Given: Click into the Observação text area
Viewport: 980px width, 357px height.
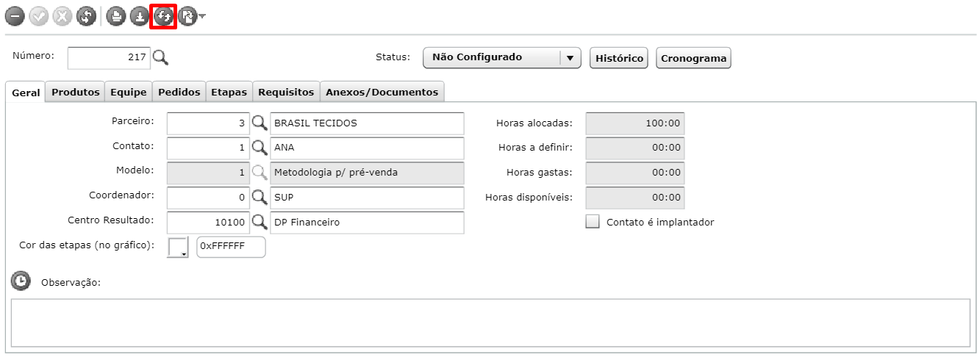Looking at the screenshot, I should point(490,322).
